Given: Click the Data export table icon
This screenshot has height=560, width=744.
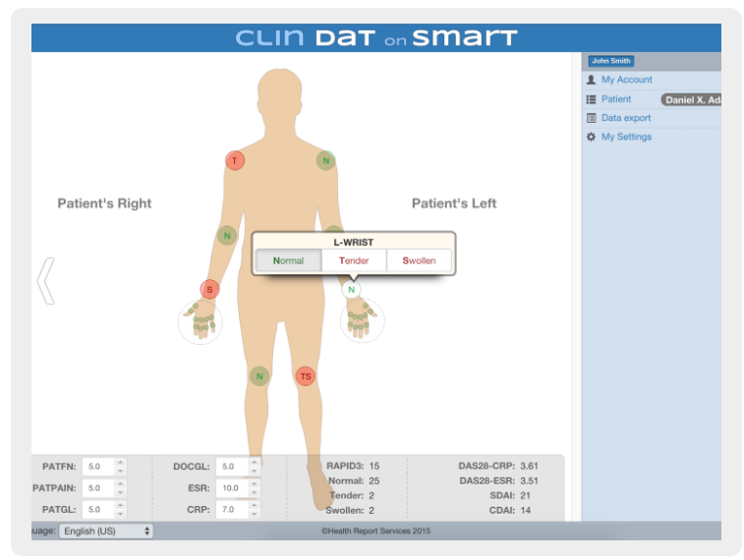Looking at the screenshot, I should pyautogui.click(x=591, y=118).
